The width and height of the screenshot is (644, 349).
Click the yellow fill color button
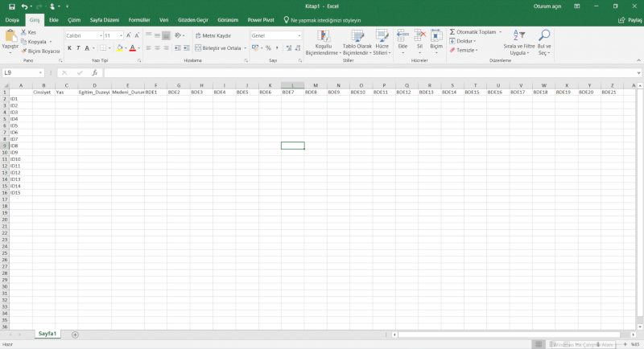point(119,48)
